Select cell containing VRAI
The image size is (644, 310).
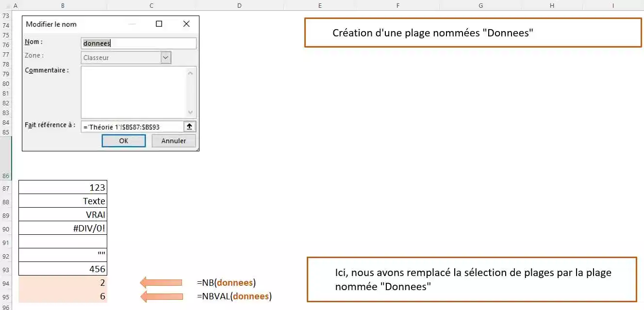[63, 214]
